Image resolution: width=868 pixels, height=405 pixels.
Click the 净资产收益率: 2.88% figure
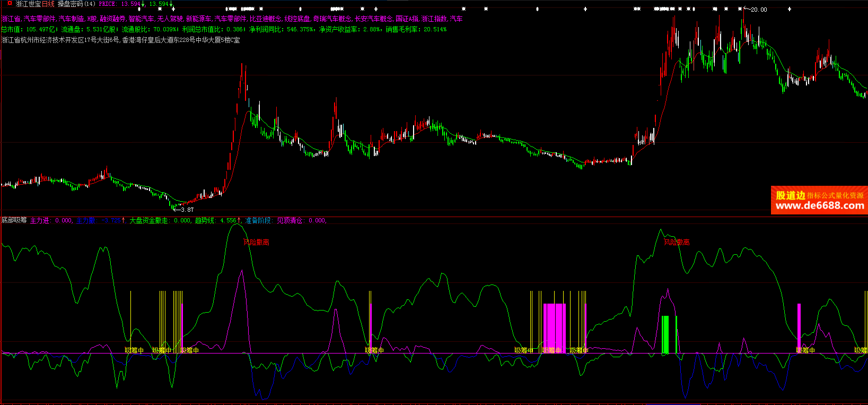[349, 29]
